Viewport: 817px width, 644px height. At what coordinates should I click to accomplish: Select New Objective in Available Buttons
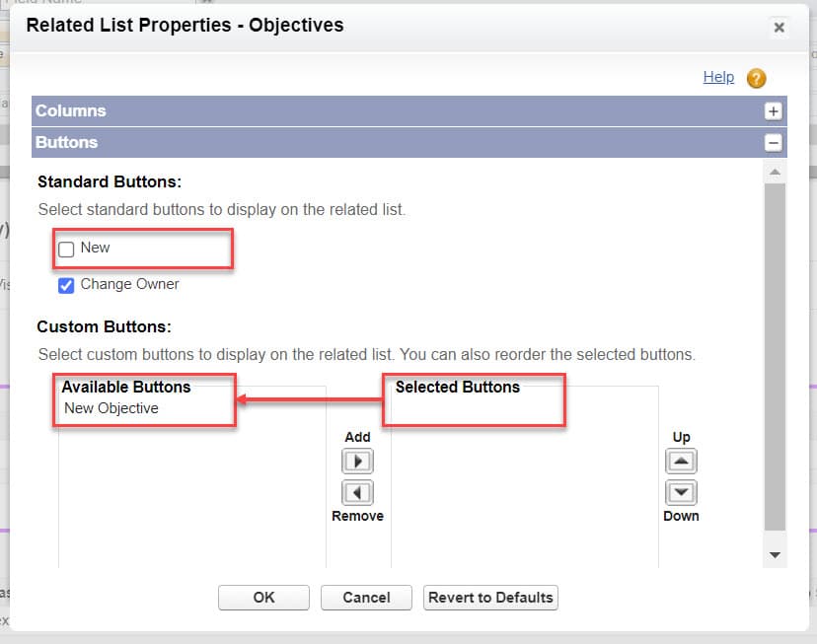111,408
